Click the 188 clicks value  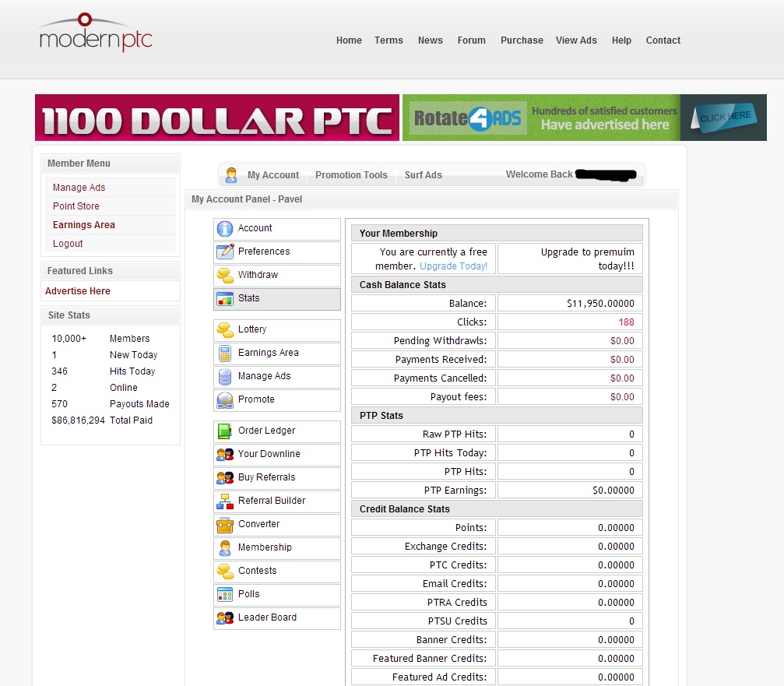click(x=626, y=322)
